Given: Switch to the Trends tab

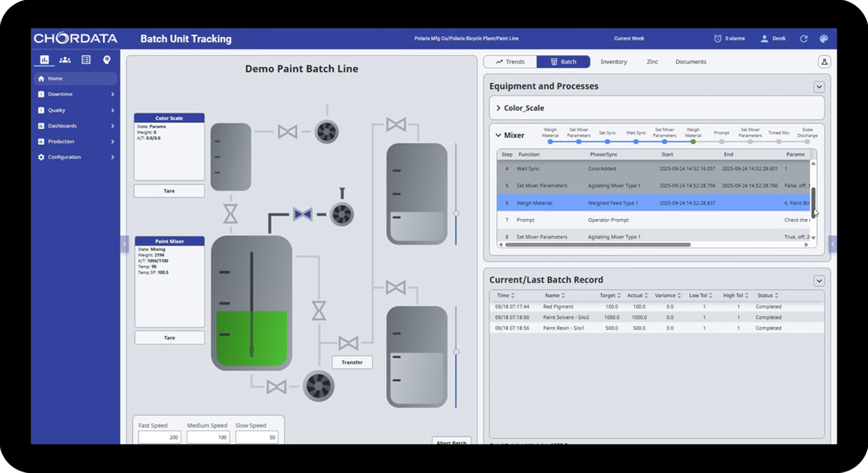Looking at the screenshot, I should 510,62.
